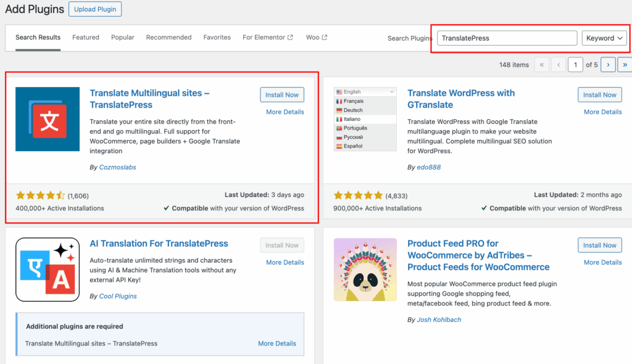Viewport: 632px width, 364px height.
Task: Open the Keyword search type dropdown
Action: [x=604, y=38]
